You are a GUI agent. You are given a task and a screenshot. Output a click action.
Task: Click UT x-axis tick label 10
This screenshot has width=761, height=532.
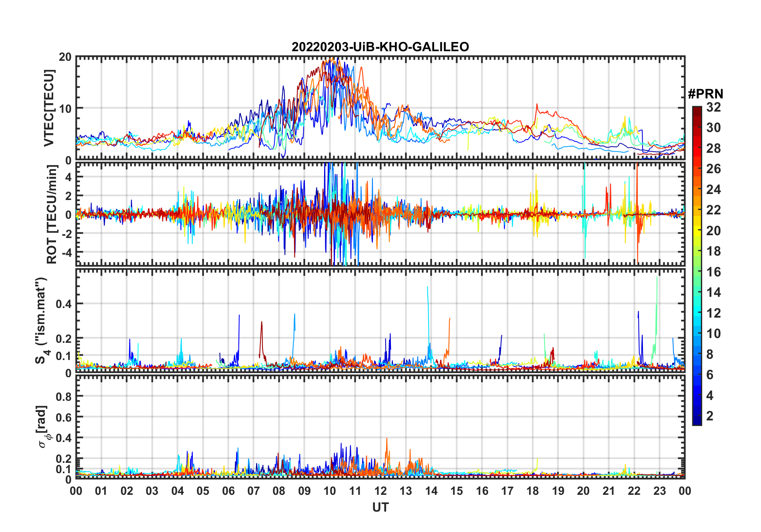(330, 491)
